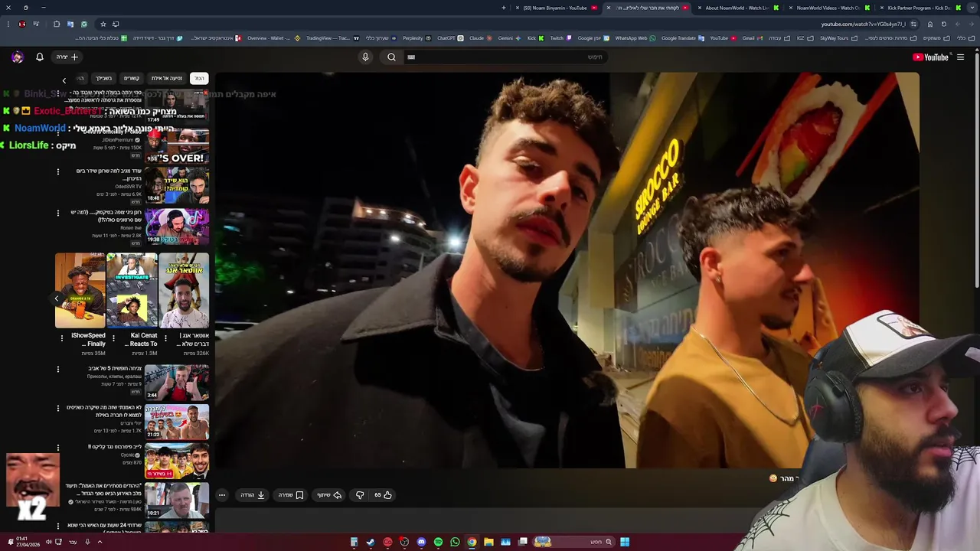Dislike the video with thumbs-down
This screenshot has height=551, width=980.
coord(360,495)
